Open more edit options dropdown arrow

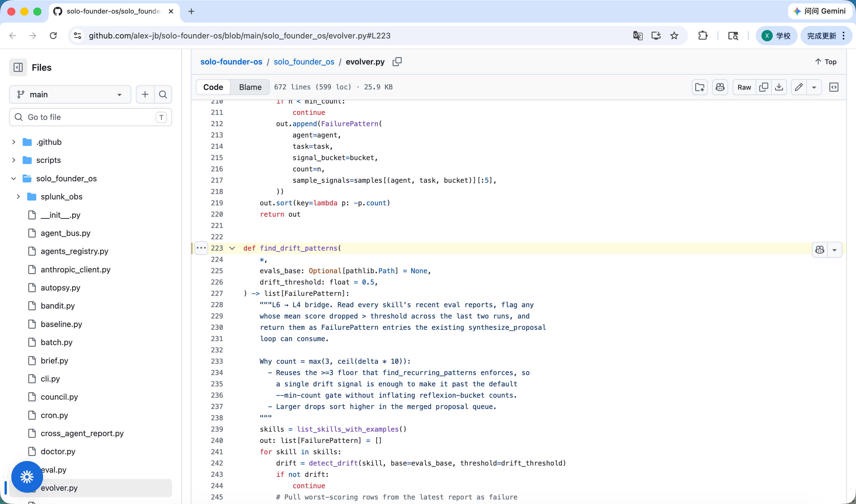point(814,87)
